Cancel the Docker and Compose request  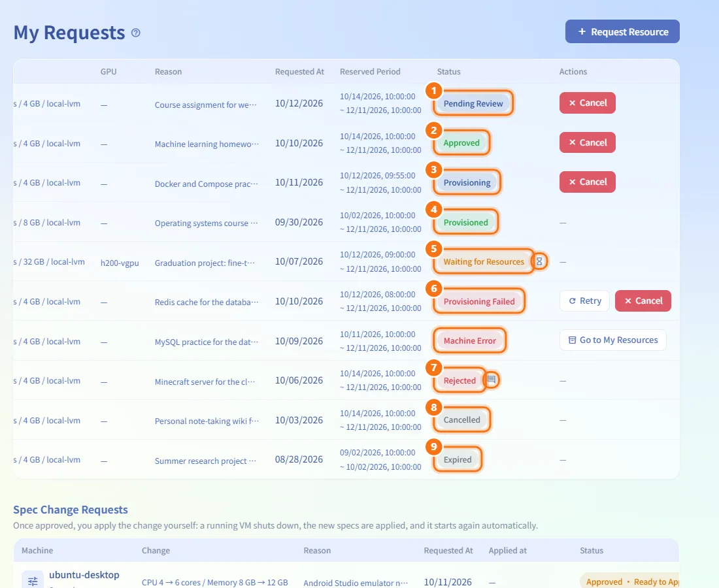point(588,182)
